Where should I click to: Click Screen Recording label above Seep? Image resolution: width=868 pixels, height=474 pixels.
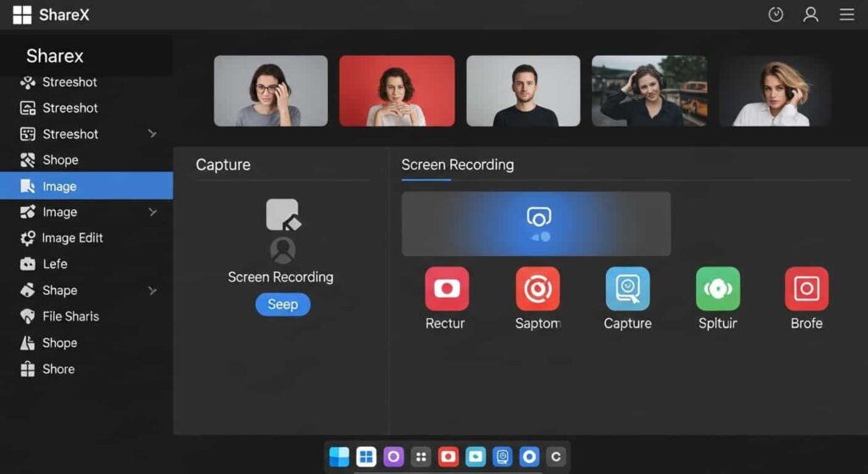pos(281,277)
